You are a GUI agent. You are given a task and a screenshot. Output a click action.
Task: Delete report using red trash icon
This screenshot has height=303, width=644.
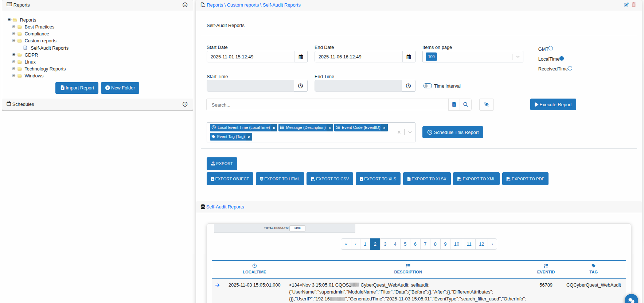634,5
